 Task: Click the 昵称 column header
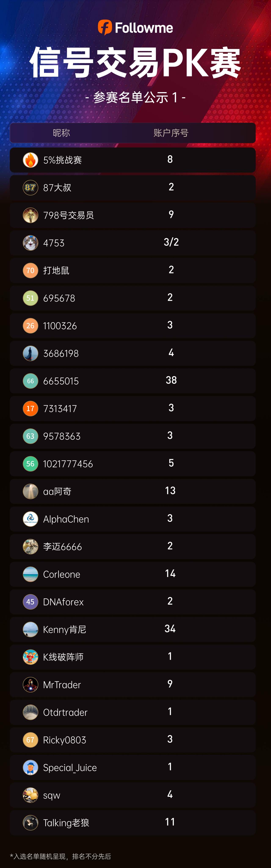pos(61,133)
